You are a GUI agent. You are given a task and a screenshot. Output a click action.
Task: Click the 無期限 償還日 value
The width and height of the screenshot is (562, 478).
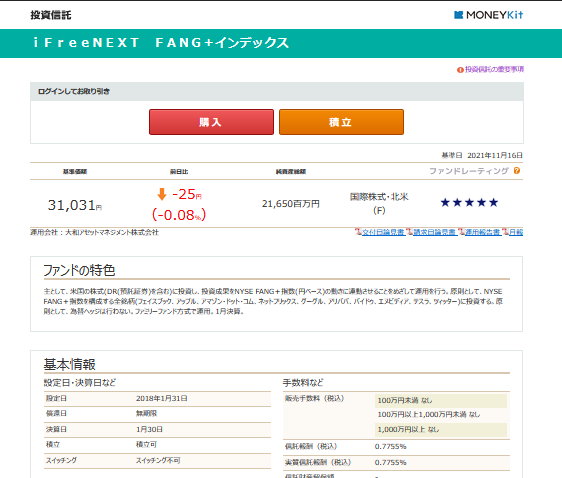pyautogui.click(x=146, y=414)
